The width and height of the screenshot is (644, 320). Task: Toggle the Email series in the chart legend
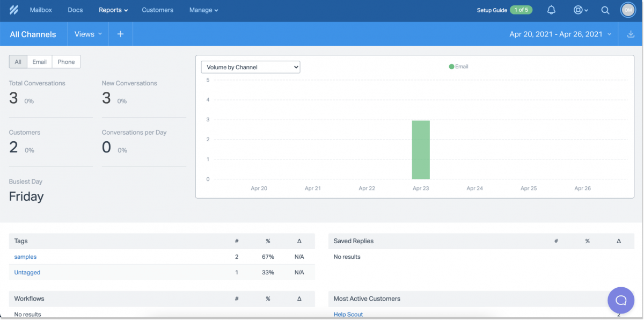coord(459,67)
